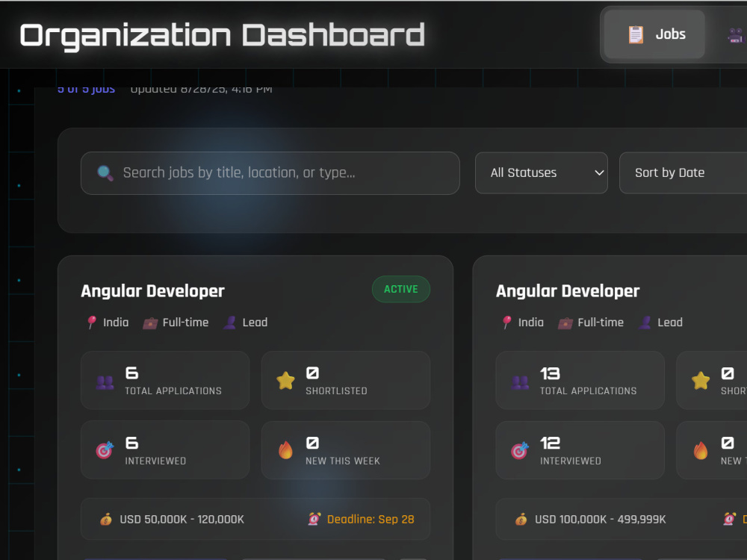The height and width of the screenshot is (560, 747).
Task: Click the person icon beside second Lead
Action: pyautogui.click(x=645, y=323)
